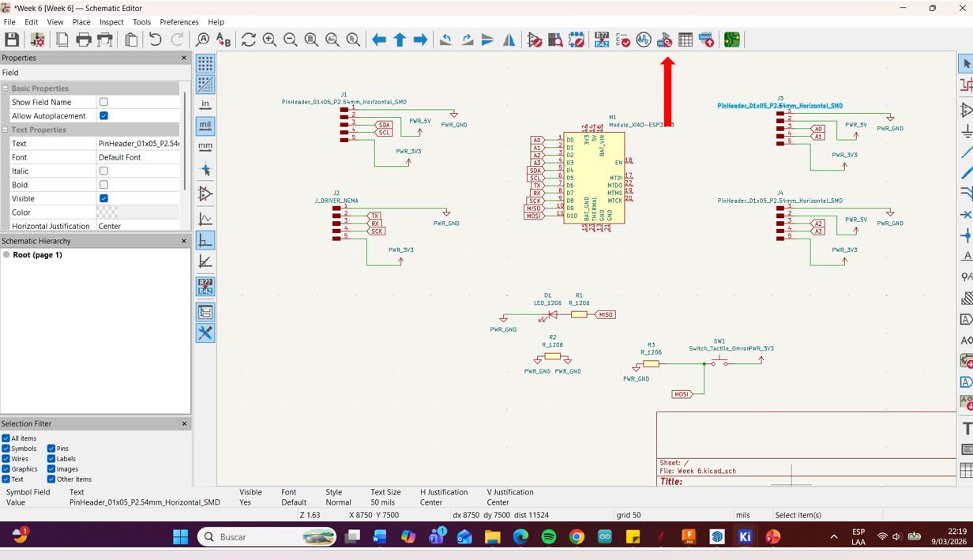The height and width of the screenshot is (560, 973).
Task: Open the Preferences menu
Action: coord(179,22)
